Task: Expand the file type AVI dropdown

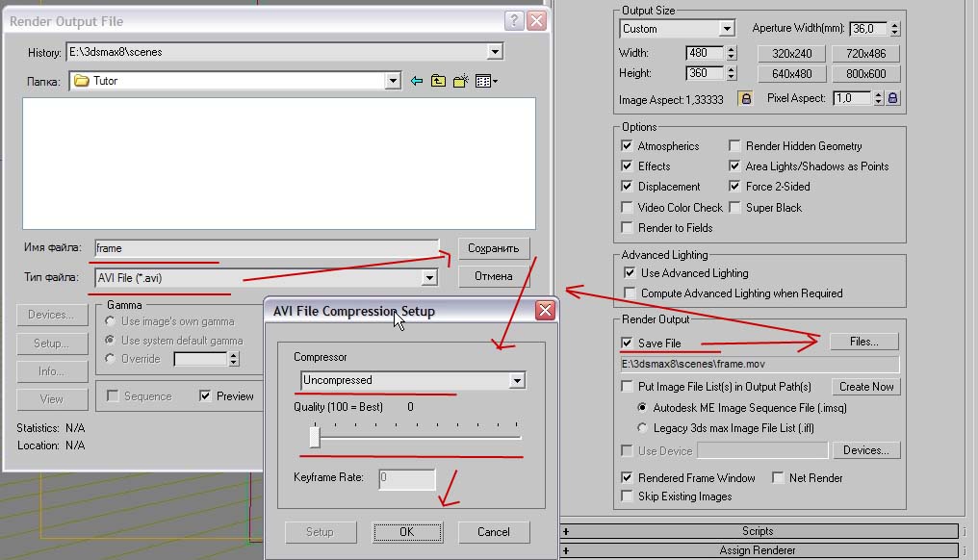Action: 429,278
